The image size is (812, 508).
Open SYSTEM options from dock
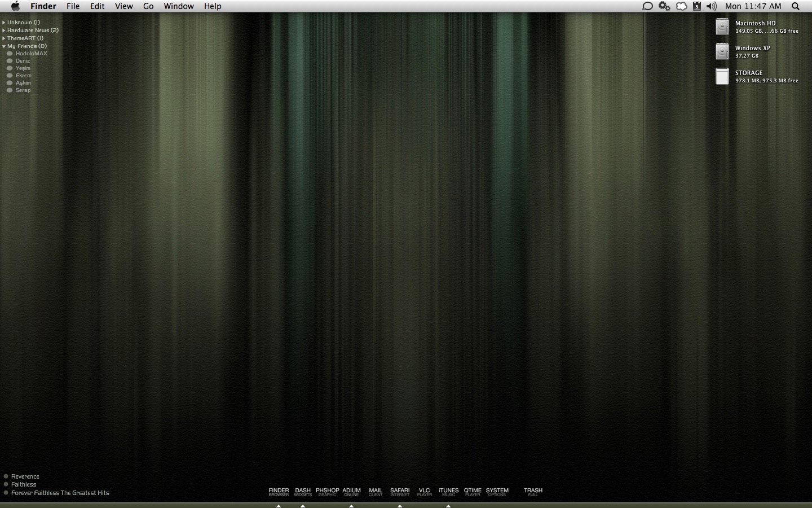click(497, 492)
